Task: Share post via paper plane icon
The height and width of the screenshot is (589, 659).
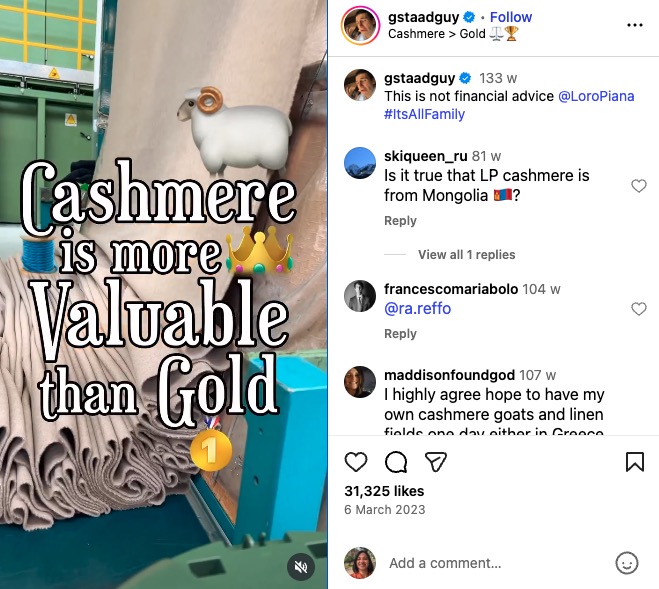Action: tap(436, 462)
